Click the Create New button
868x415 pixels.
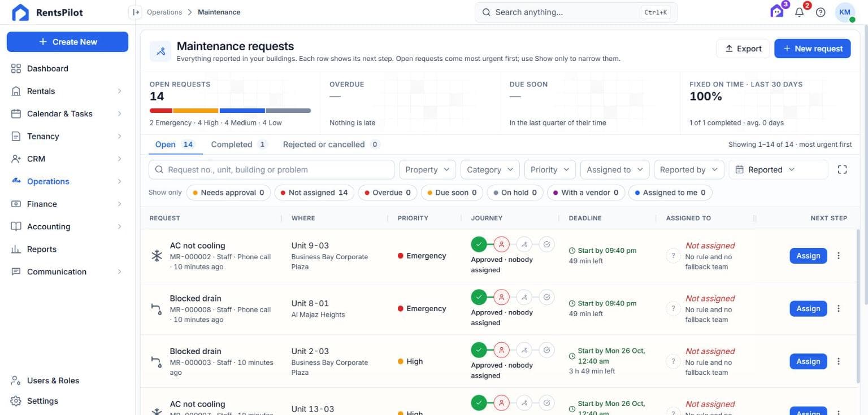click(x=67, y=42)
